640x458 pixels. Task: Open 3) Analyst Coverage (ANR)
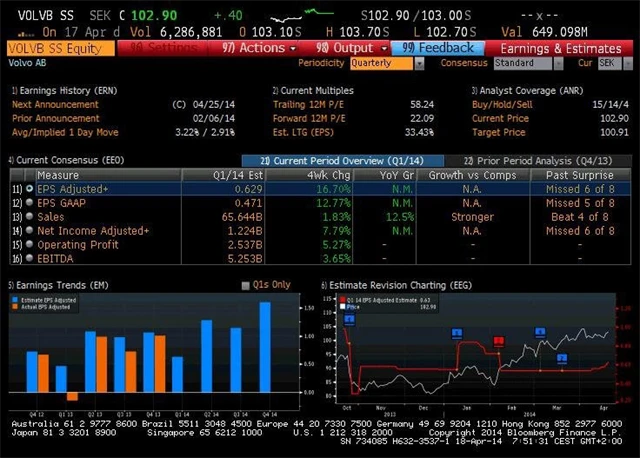pos(527,91)
